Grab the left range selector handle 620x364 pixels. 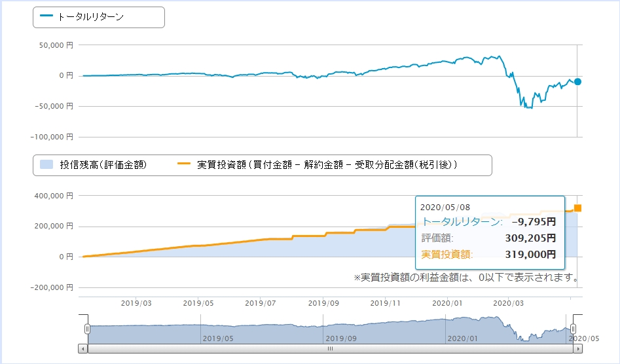click(x=87, y=329)
